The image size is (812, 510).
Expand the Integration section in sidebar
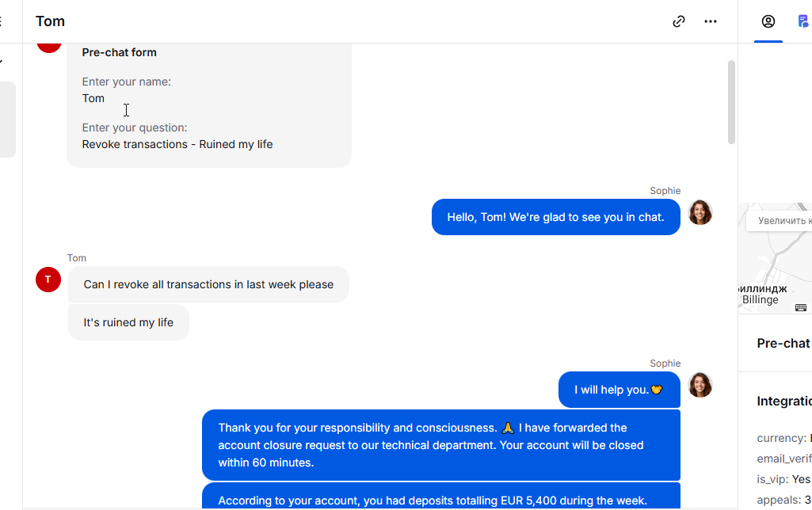click(x=784, y=402)
